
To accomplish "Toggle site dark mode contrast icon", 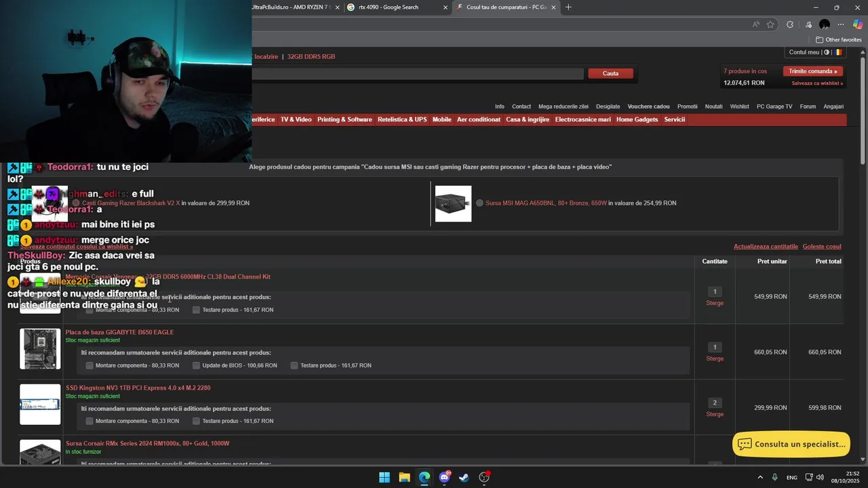I will 827,52.
